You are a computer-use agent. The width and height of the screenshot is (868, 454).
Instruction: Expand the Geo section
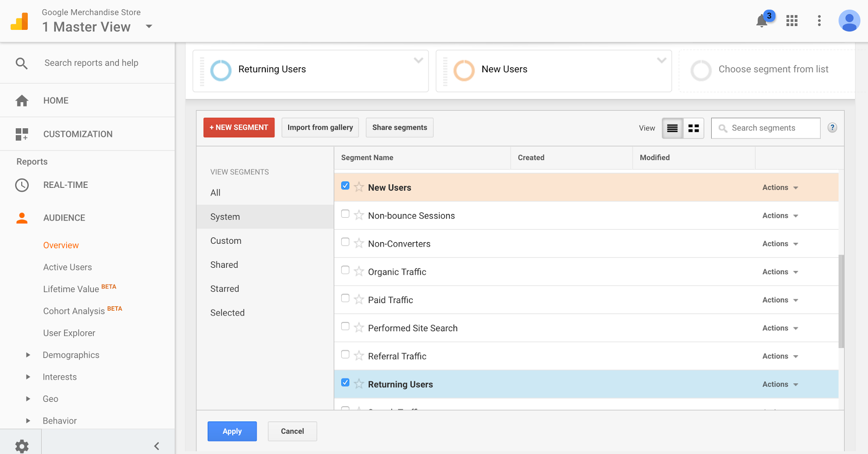[x=28, y=399]
